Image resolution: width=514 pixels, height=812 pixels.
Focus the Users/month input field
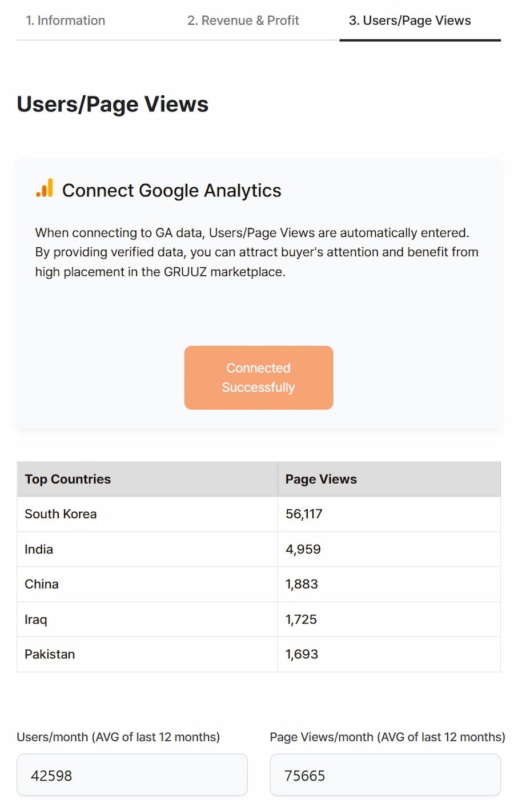tap(132, 775)
